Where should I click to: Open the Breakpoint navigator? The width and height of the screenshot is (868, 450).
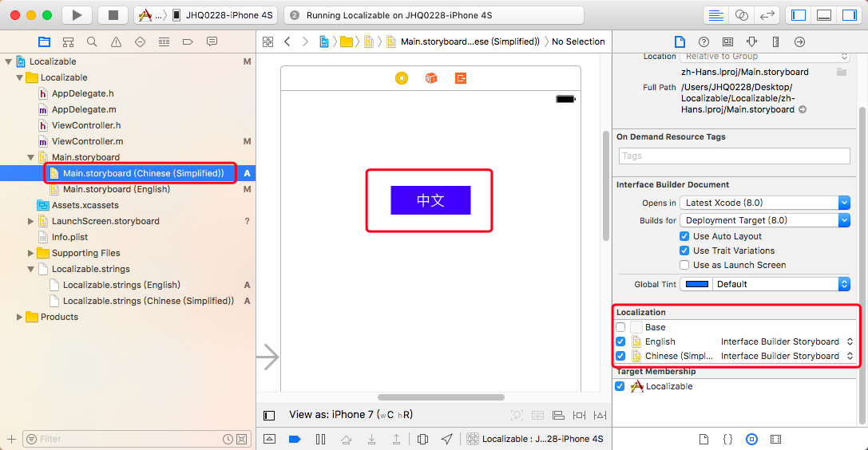click(188, 41)
